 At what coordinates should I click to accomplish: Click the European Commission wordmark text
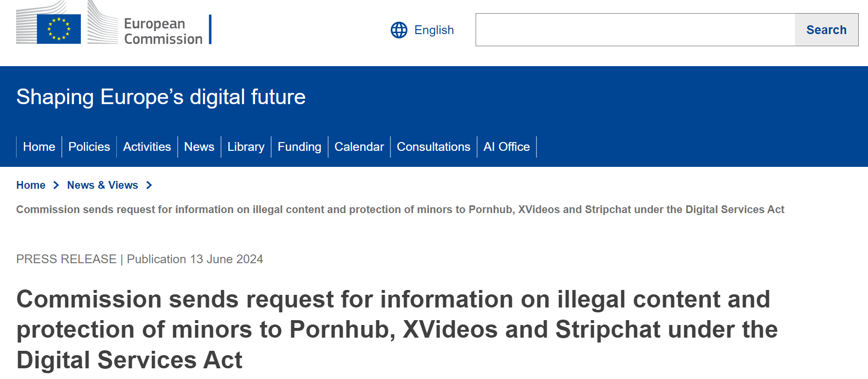[163, 31]
